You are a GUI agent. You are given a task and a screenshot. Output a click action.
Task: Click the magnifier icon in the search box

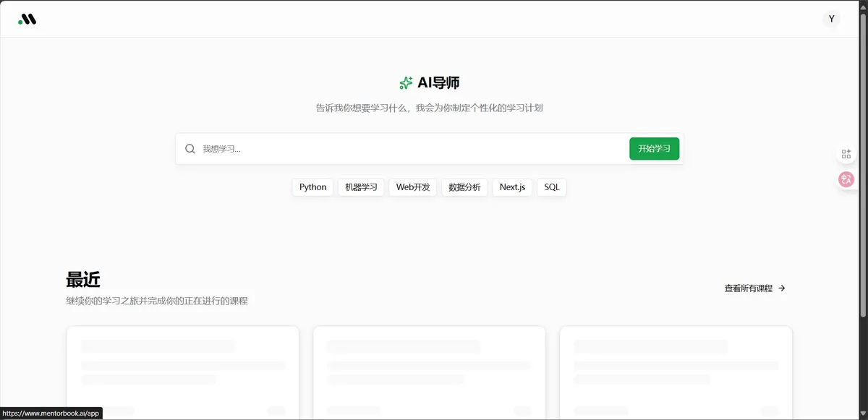(190, 148)
